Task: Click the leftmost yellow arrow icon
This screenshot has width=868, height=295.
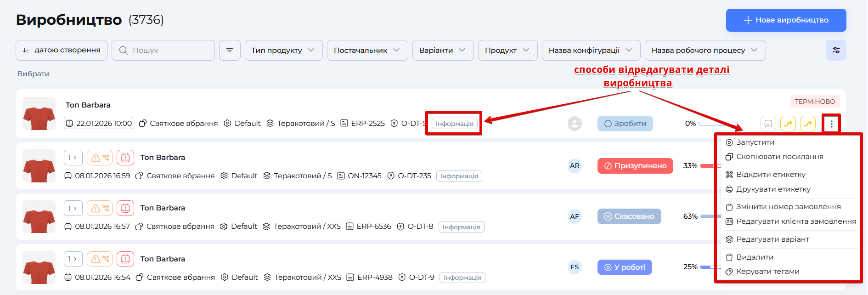Action: (788, 124)
